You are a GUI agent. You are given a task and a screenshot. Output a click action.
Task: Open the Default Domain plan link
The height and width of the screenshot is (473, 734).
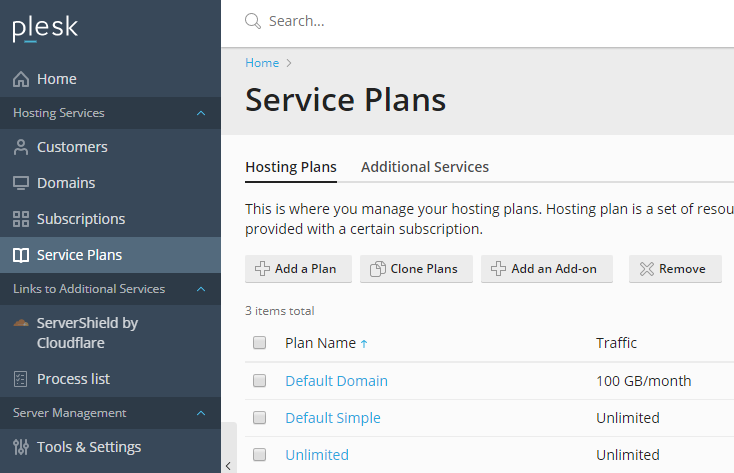pos(337,381)
